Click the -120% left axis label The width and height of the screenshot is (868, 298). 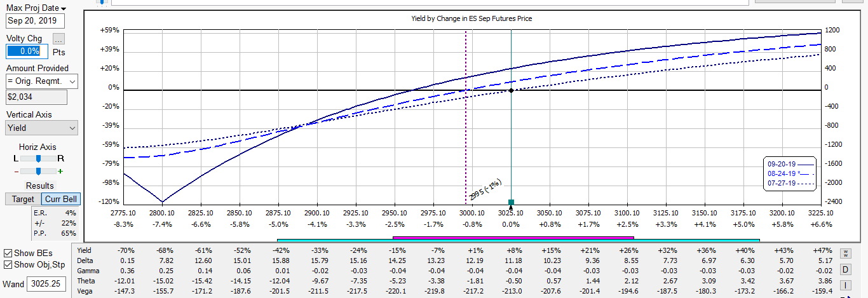pos(110,201)
